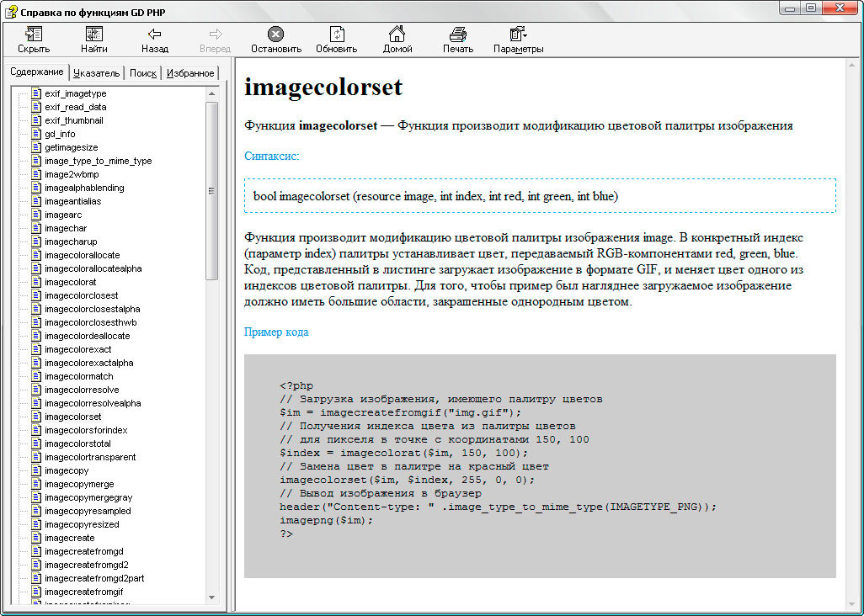Screen dimensions: 864x616
Task: Open the Параметры options icon
Action: pyautogui.click(x=518, y=35)
